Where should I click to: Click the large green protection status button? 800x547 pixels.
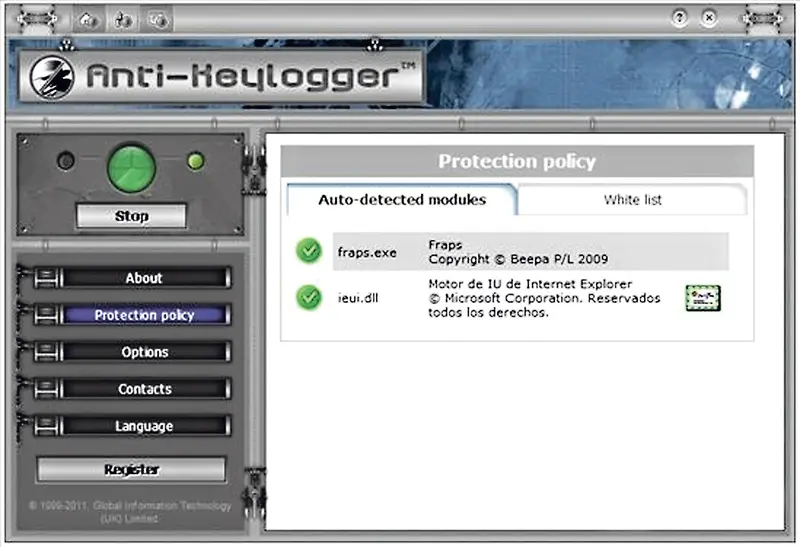(x=131, y=169)
